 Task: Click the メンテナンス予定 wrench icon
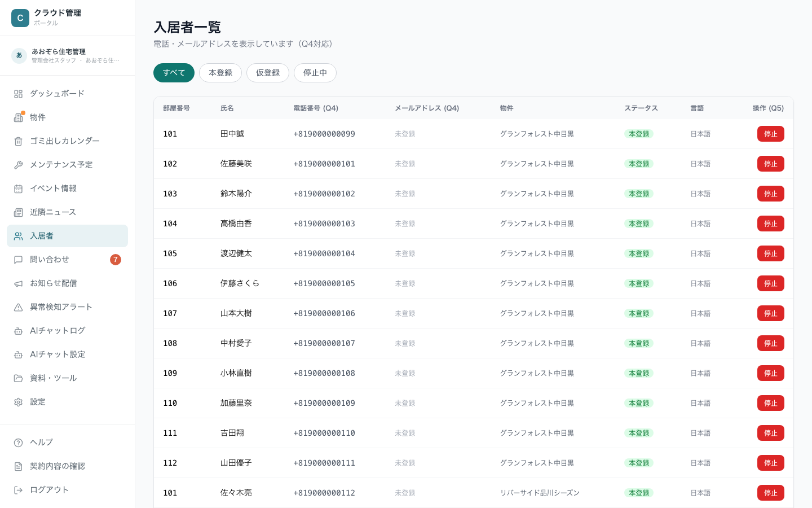19,165
